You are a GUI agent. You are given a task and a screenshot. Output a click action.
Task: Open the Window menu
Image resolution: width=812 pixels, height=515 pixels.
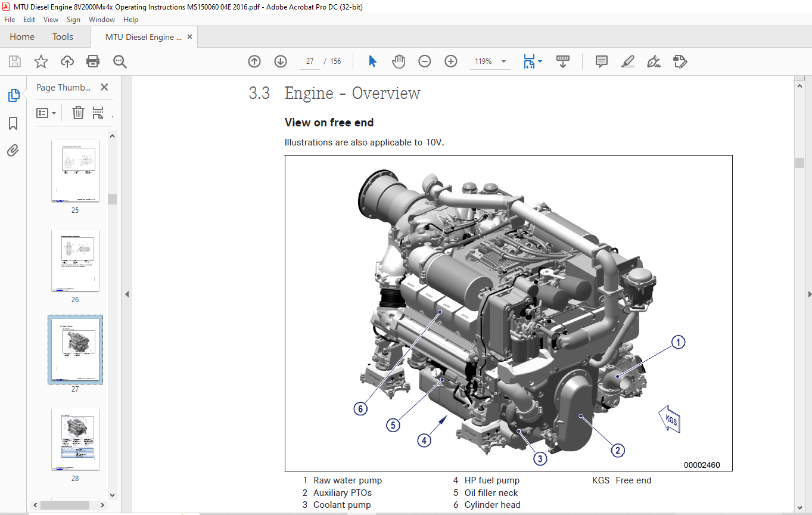pyautogui.click(x=102, y=20)
